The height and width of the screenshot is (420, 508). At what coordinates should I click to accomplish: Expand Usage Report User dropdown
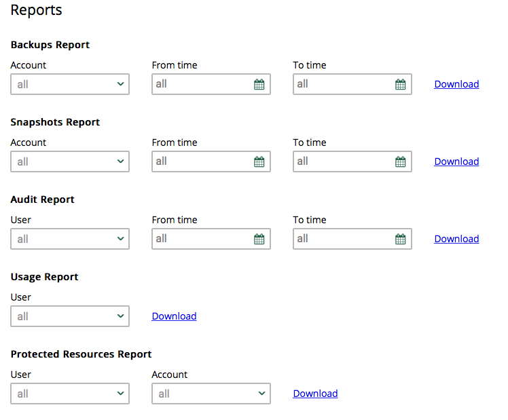70,316
